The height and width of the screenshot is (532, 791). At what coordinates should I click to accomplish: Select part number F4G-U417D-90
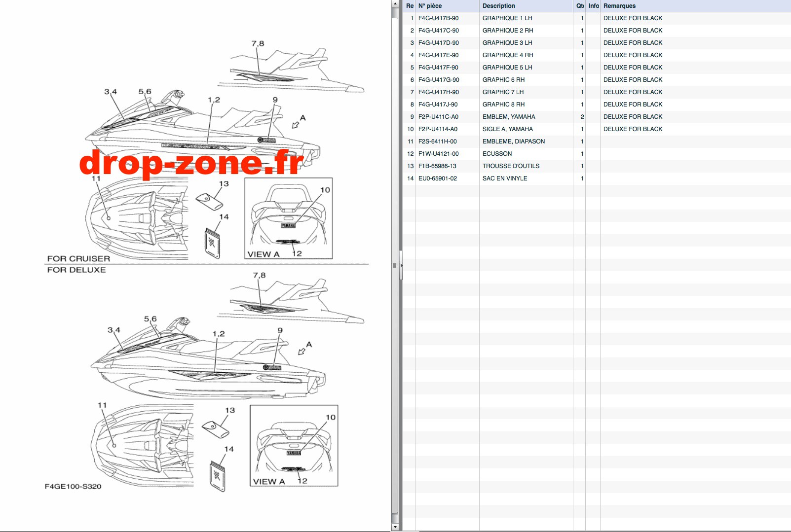(438, 43)
